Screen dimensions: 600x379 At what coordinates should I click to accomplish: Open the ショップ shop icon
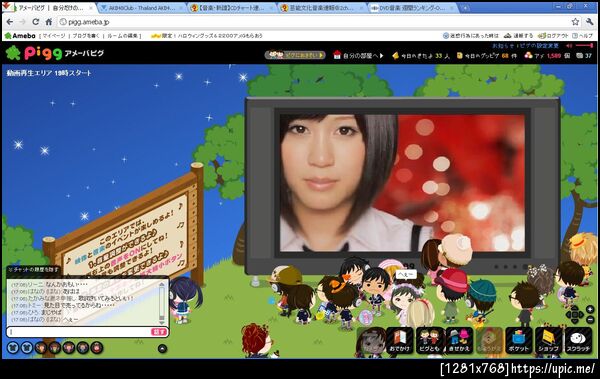click(548, 340)
